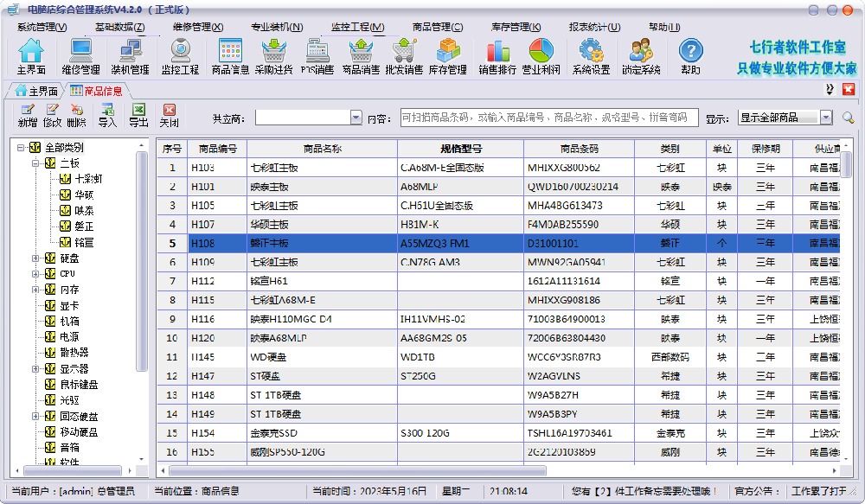The height and width of the screenshot is (504, 865).
Task: Expand the 固态硬盘 tree node
Action: coord(35,417)
